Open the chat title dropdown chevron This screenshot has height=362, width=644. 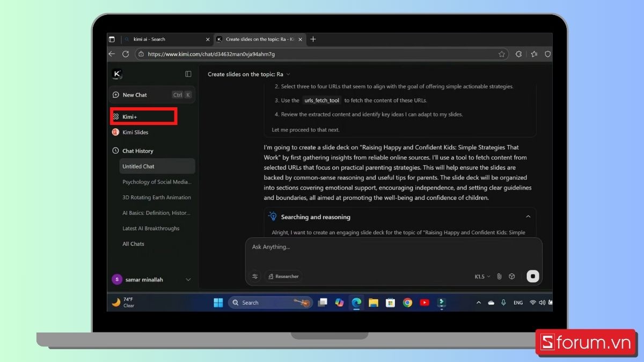(288, 75)
